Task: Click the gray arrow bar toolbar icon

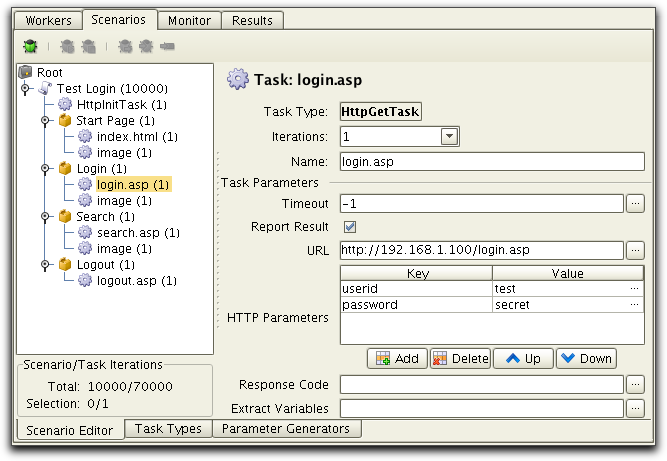Action: point(167,46)
